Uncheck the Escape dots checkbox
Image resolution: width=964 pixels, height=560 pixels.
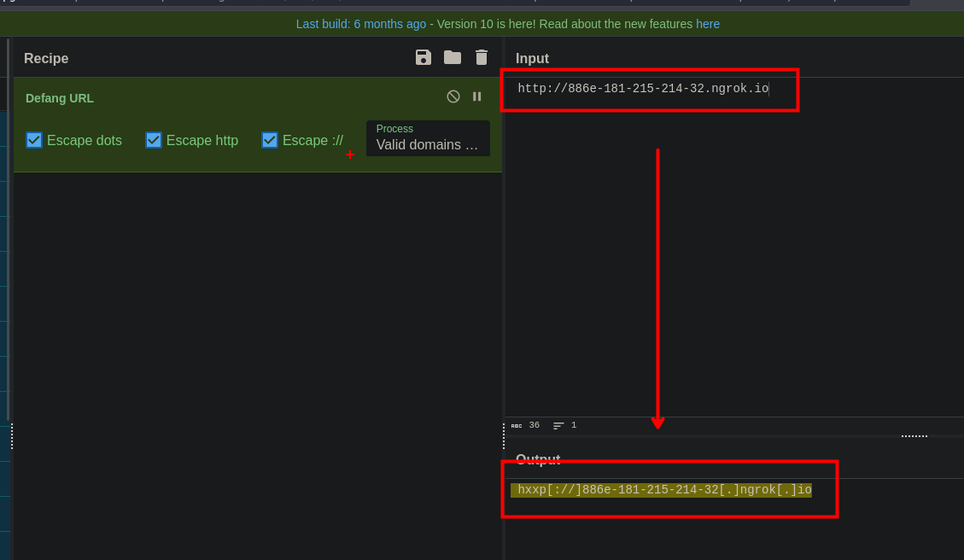(x=34, y=140)
